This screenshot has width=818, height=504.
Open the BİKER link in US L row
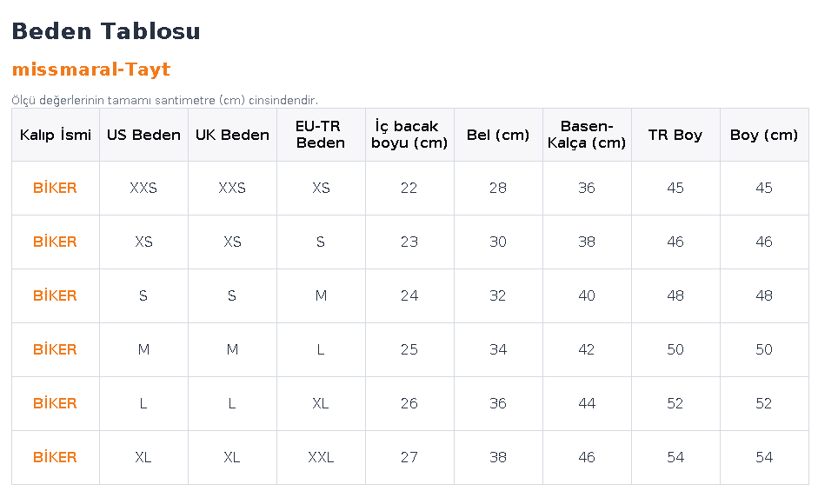coord(55,403)
